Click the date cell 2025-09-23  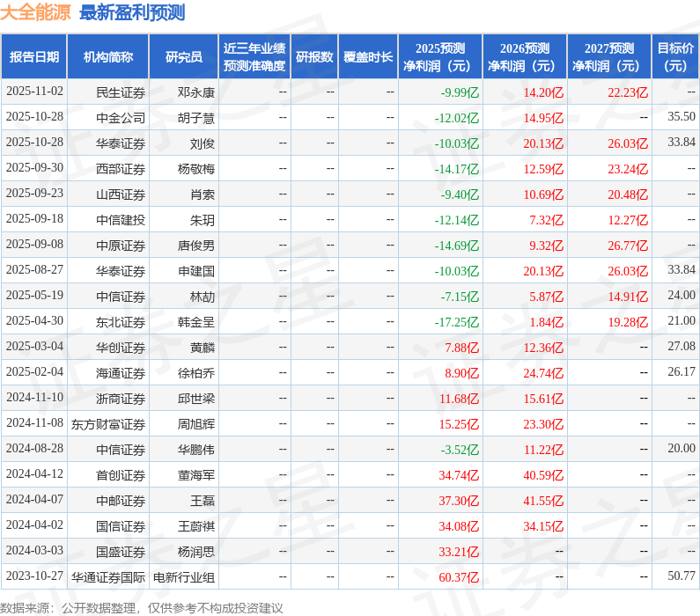coord(34,193)
